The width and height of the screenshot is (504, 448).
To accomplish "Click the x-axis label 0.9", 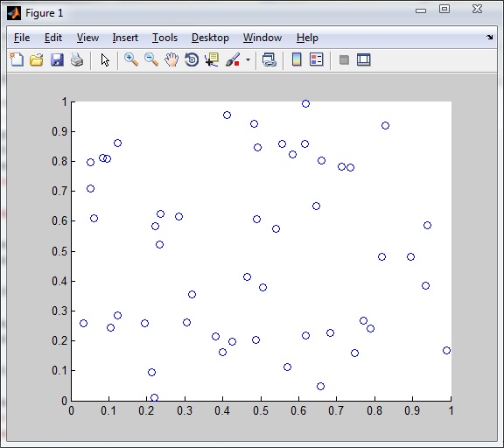I will coord(412,410).
